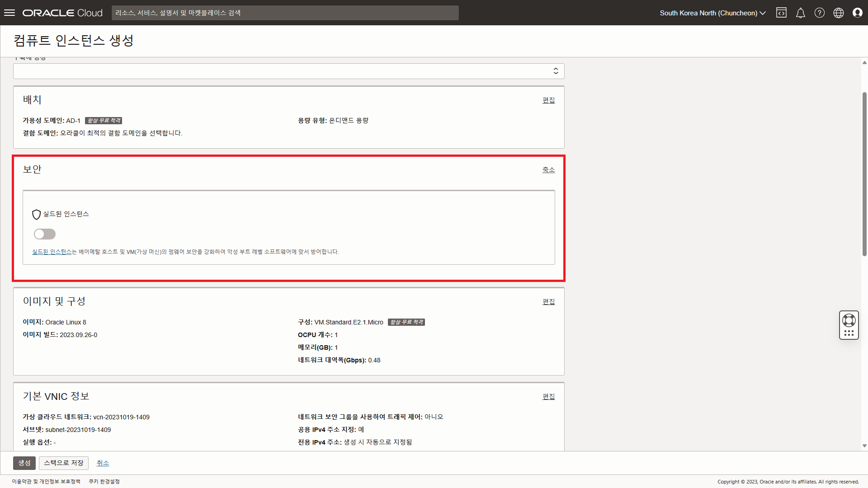The image size is (868, 488).
Task: Open the 실드된 인스턴스 documentation link
Action: [52, 252]
